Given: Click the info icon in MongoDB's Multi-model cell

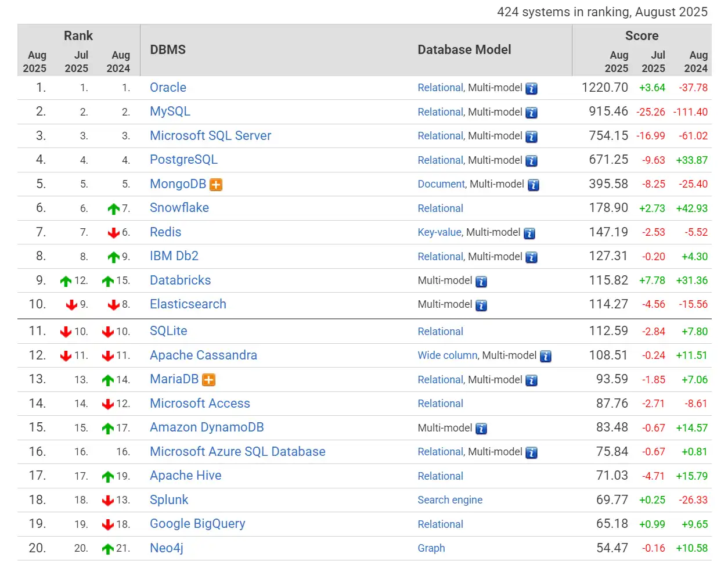Looking at the screenshot, I should (533, 185).
